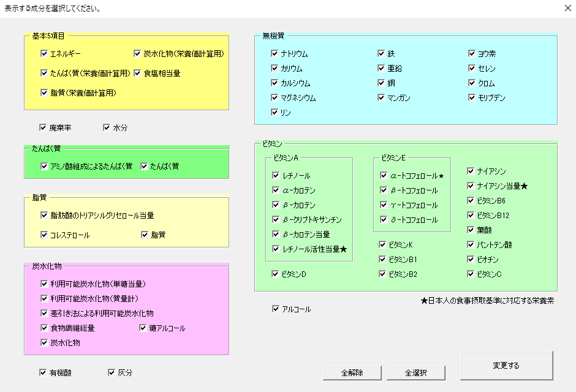The image size is (576, 392).
Task: Toggle the 亜鉛 mineral checkbox
Action: (382, 68)
